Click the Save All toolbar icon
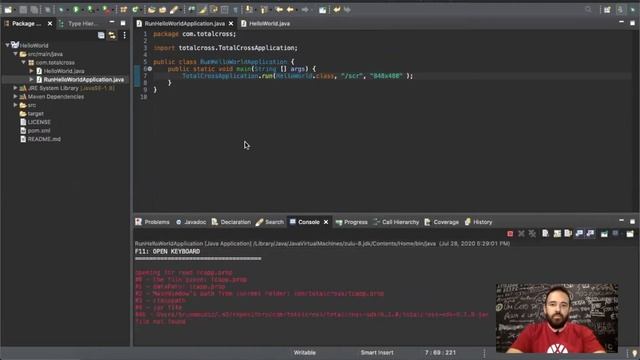The width and height of the screenshot is (640, 360). 34,9
